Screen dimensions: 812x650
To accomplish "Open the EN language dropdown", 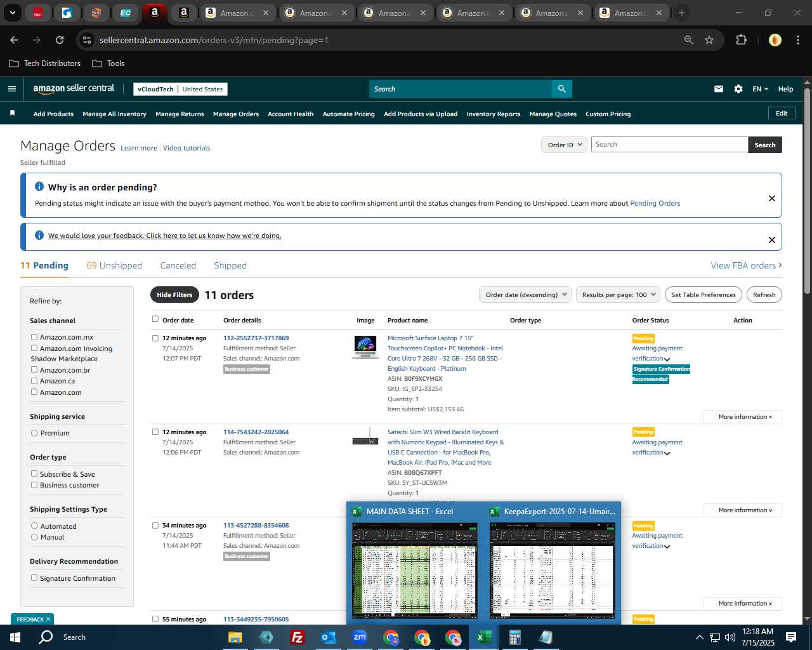I will pyautogui.click(x=760, y=89).
